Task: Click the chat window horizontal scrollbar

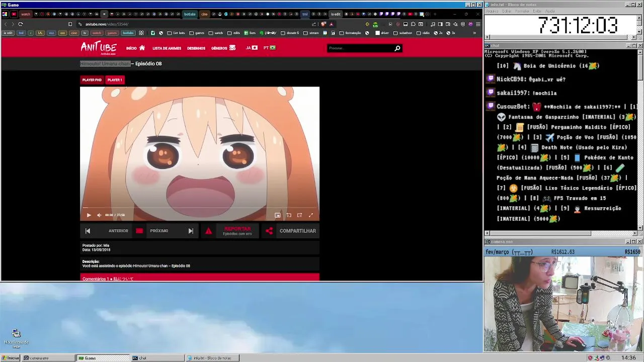Action: click(x=561, y=233)
